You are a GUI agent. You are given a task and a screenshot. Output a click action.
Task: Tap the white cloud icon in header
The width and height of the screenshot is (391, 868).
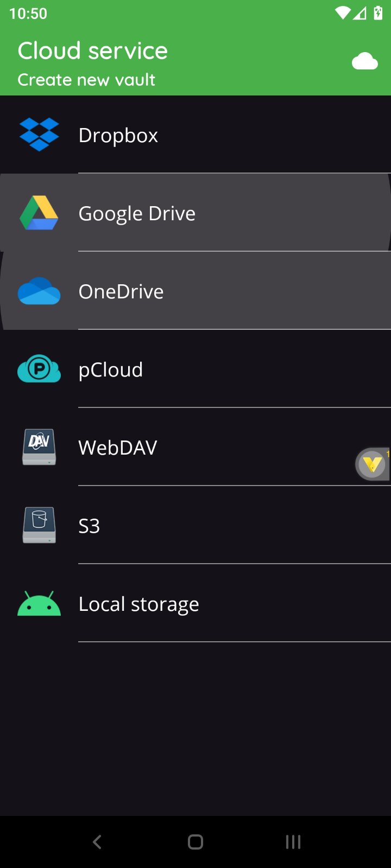(x=364, y=61)
